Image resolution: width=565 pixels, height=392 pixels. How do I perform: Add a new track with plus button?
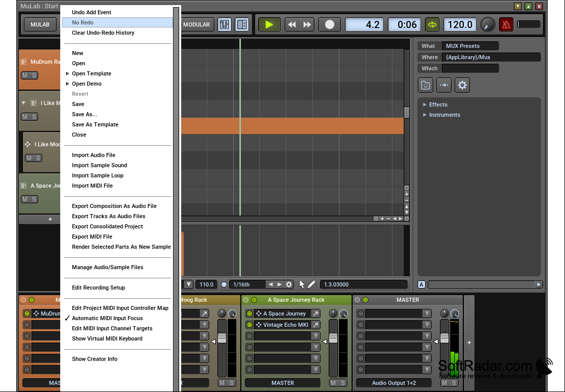click(x=50, y=219)
